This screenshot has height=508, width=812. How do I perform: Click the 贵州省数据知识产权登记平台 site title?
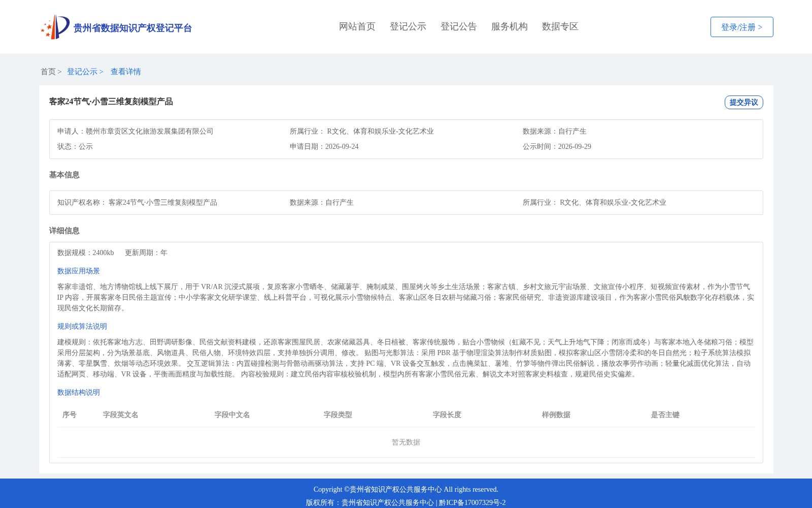tap(132, 28)
